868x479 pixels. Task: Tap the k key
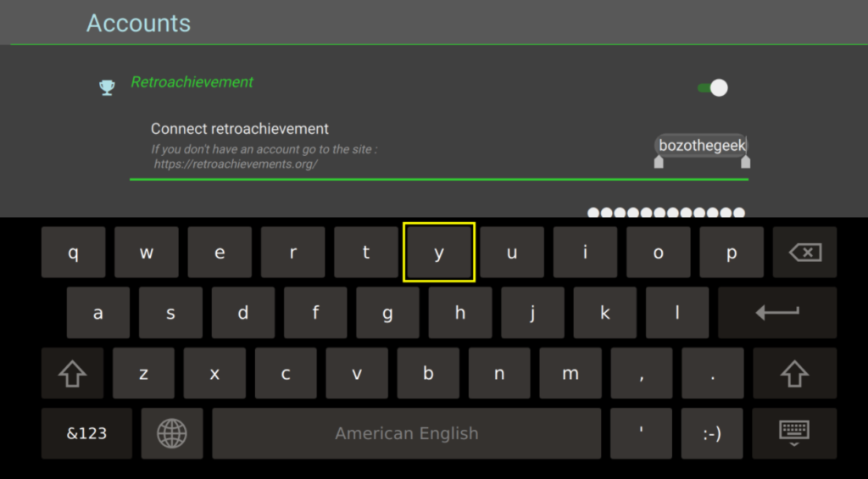click(605, 313)
